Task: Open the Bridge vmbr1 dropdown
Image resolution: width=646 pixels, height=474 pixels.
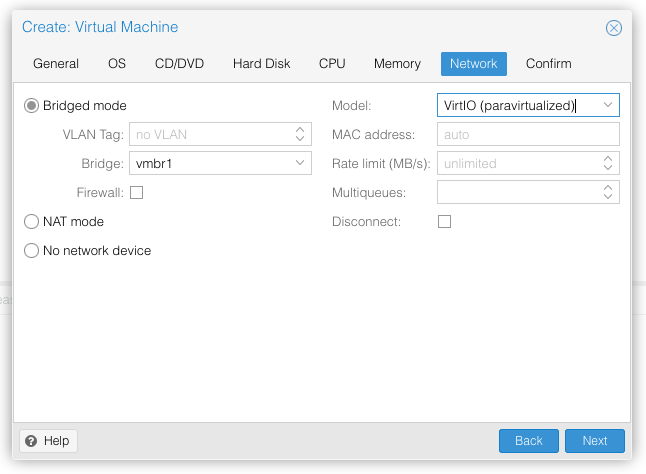Action: coord(300,163)
